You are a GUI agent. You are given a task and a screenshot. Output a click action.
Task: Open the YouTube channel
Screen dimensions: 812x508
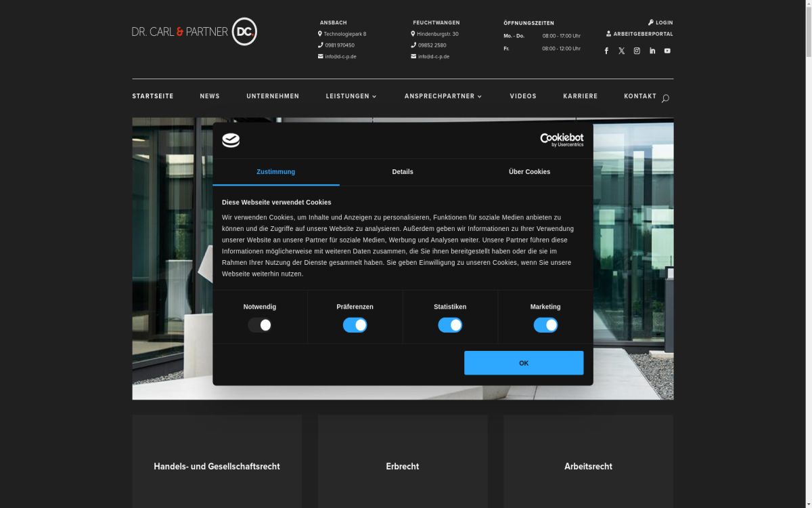coord(667,50)
